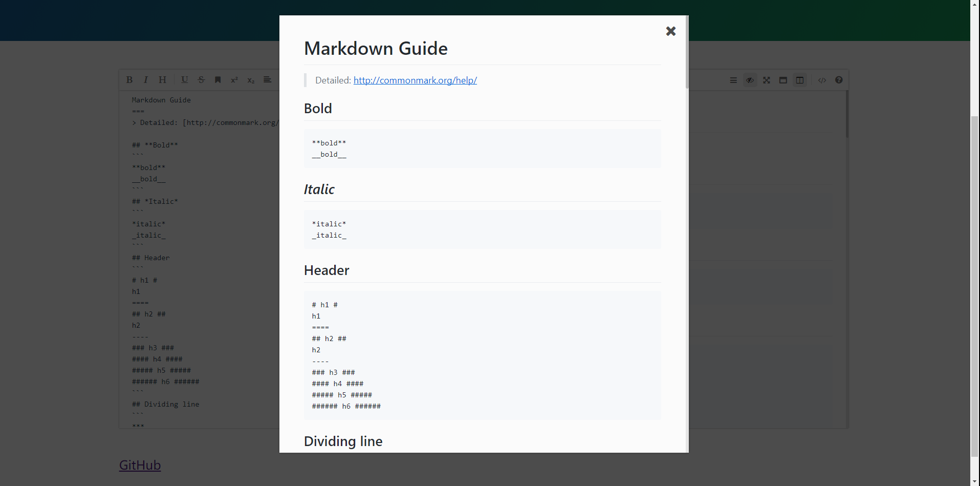This screenshot has height=486, width=980.
Task: Click the bookmark mark icon
Action: click(217, 80)
